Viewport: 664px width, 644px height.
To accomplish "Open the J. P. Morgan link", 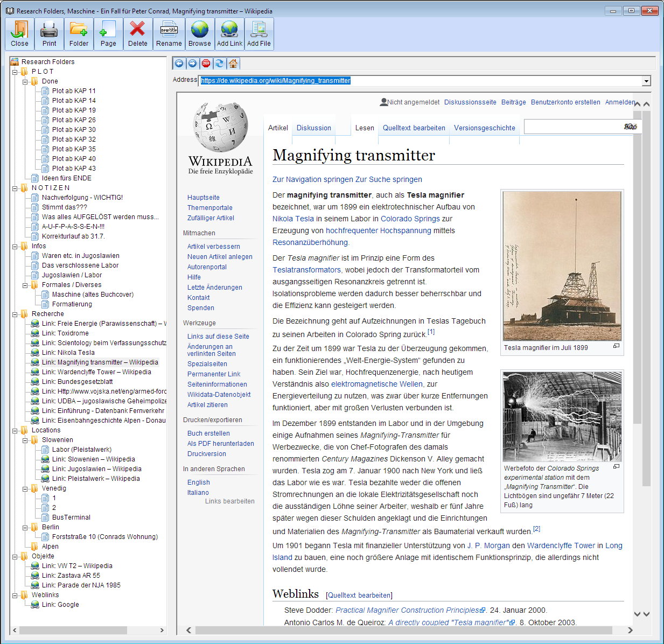I will (x=488, y=545).
